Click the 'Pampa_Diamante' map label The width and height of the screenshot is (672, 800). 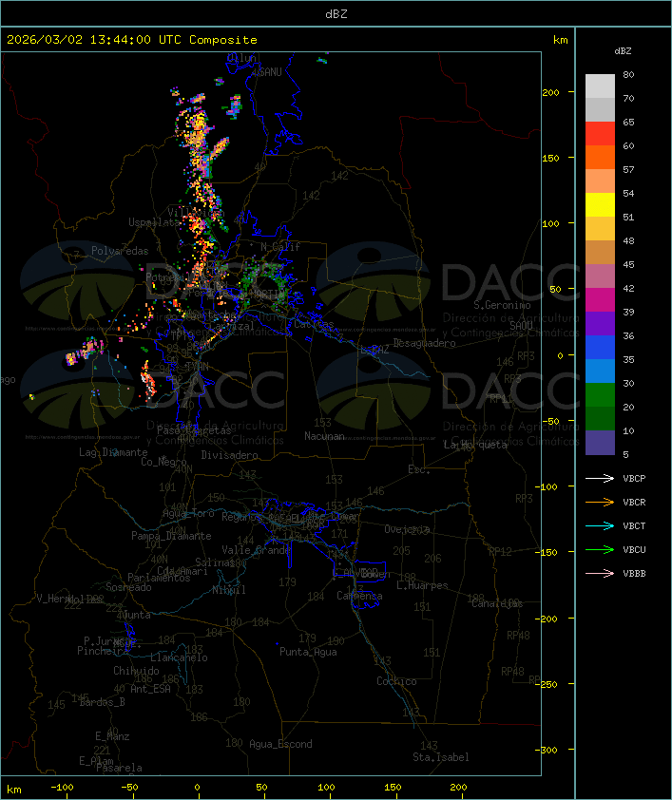pos(171,536)
